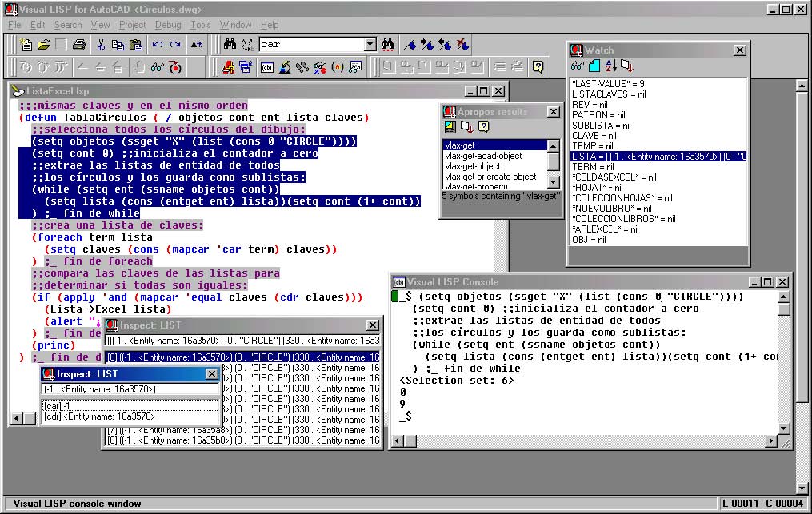Viewport: 812px width, 514px height.
Task: Click the Next Bookmark icon
Action: 427,45
